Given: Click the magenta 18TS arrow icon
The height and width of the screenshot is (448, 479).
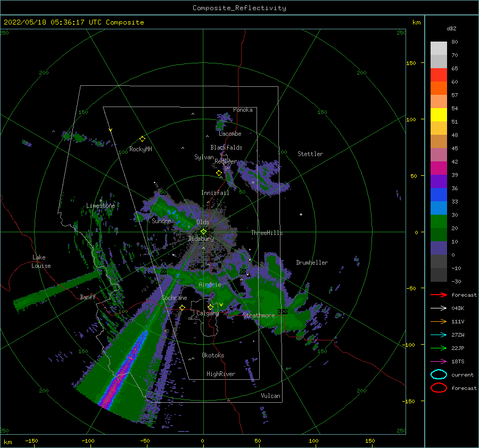Looking at the screenshot, I should click(439, 362).
